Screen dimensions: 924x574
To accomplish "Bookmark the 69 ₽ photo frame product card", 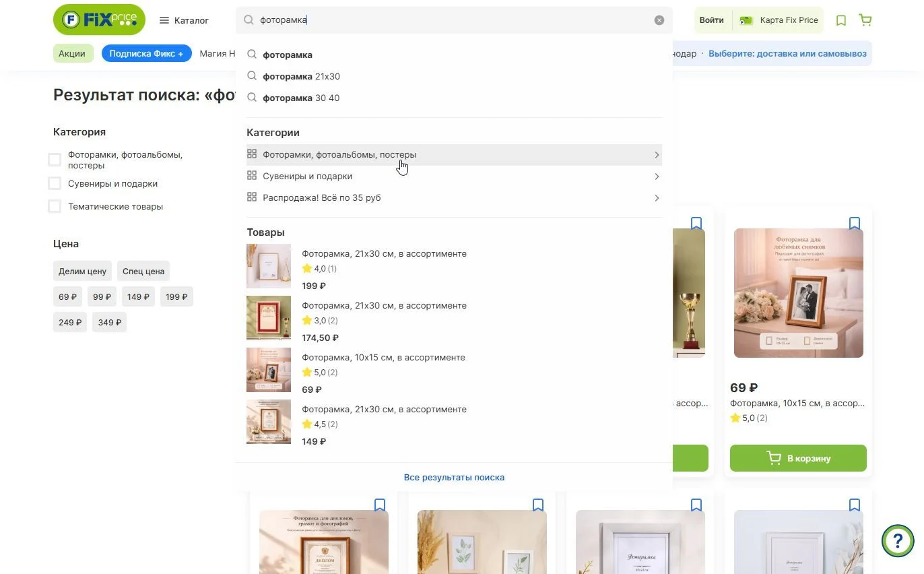I will (x=855, y=224).
